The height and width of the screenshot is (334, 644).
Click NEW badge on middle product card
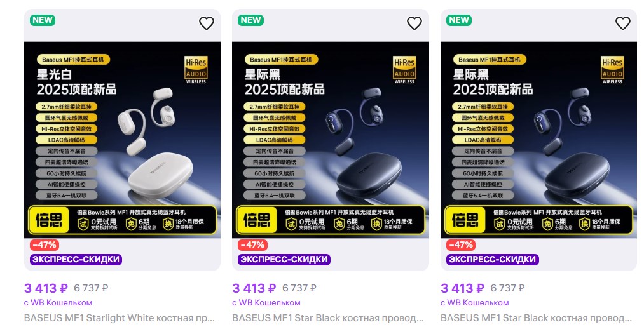[250, 20]
